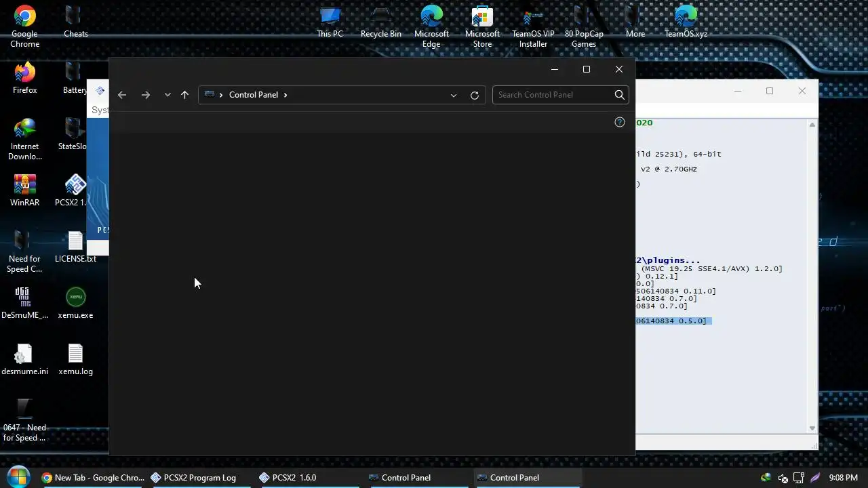868x488 pixels.
Task: Close the PCSX2 Program Log window
Action: click(802, 91)
